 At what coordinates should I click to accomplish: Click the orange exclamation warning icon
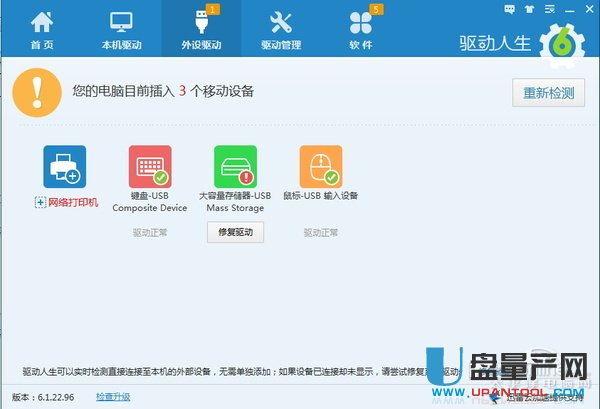(38, 92)
